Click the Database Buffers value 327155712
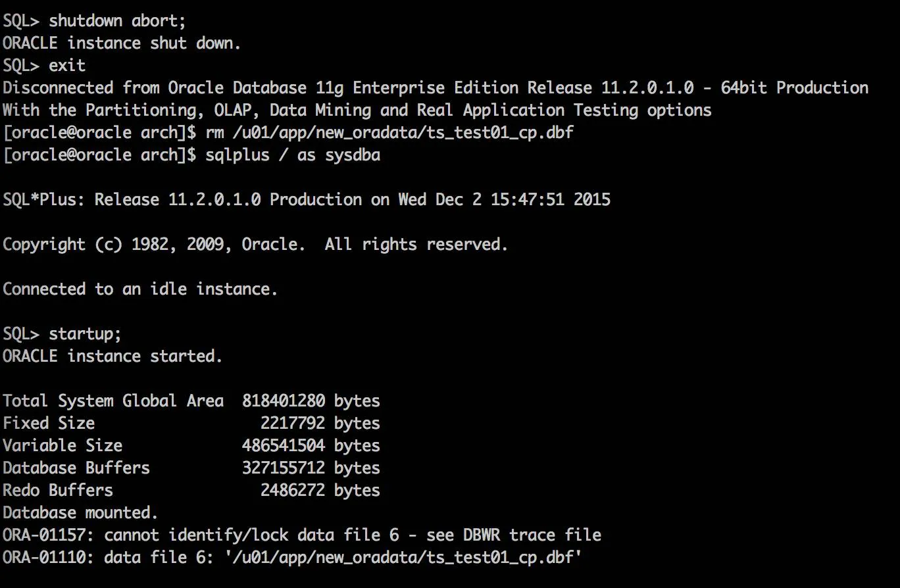Image resolution: width=900 pixels, height=588 pixels. [283, 468]
